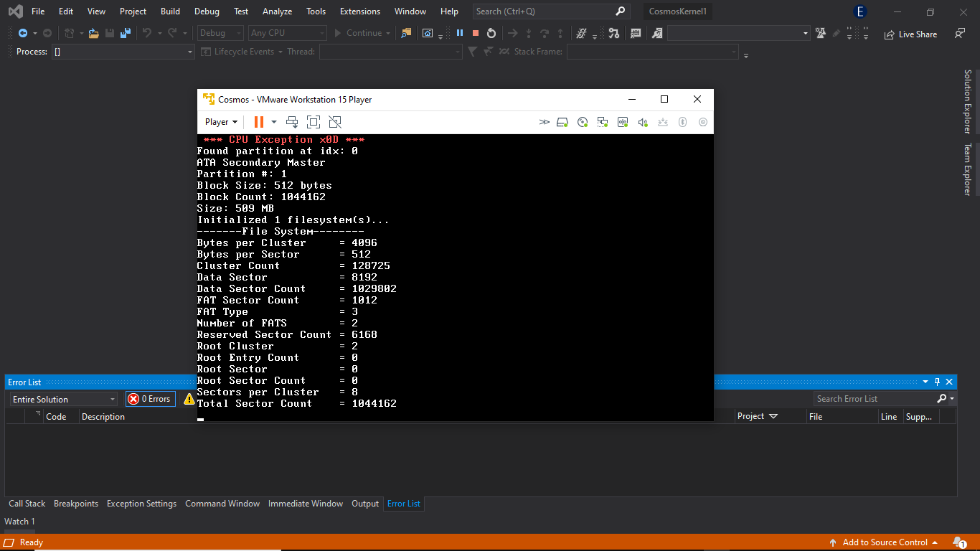The height and width of the screenshot is (551, 980).
Task: Switch to the Immediate Window tab
Action: [x=306, y=504]
